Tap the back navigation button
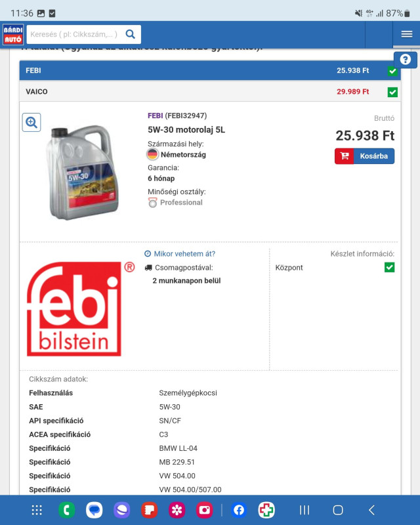The height and width of the screenshot is (525, 420). tap(371, 511)
